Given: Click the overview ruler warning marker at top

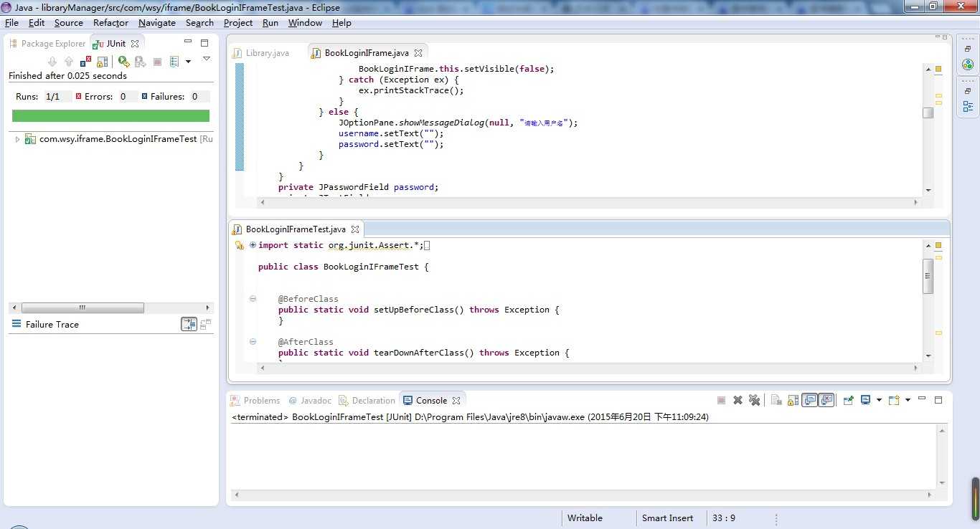Looking at the screenshot, I should [938, 70].
